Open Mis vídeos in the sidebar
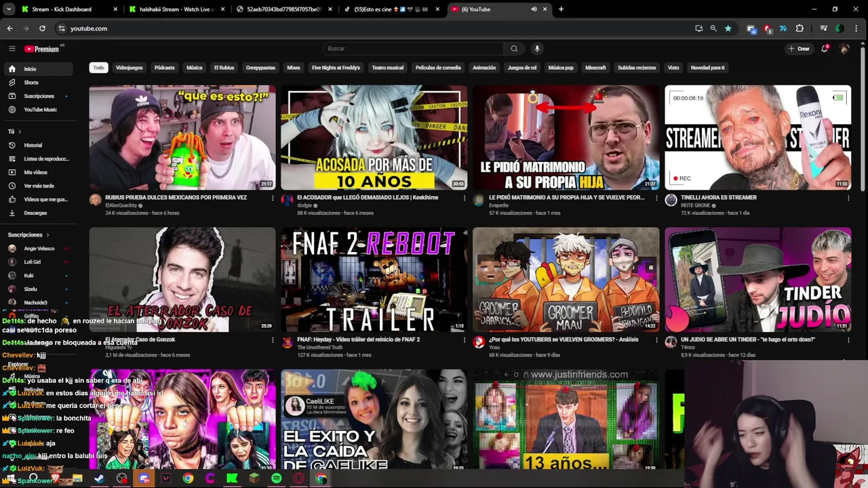The image size is (868, 488). coord(37,172)
